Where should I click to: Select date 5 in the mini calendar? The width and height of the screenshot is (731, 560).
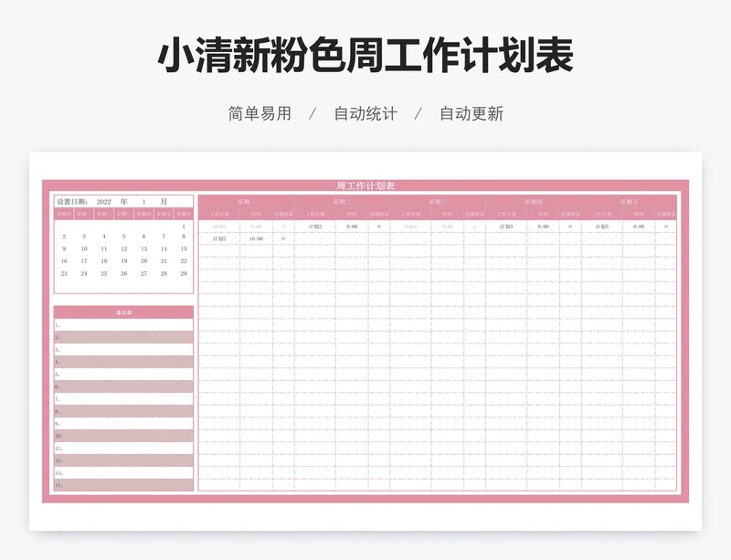tap(124, 237)
